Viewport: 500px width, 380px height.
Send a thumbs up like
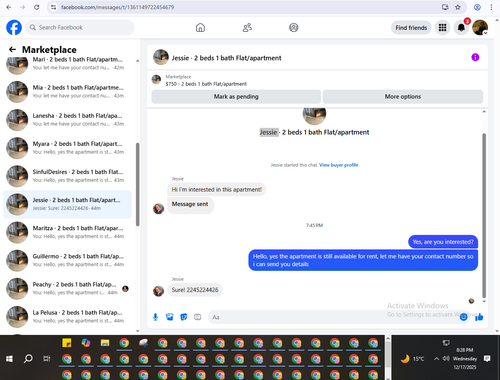(479, 317)
